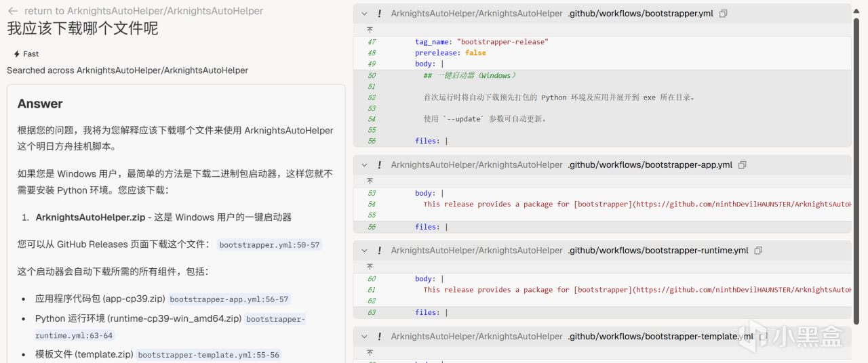Open the repo link on the bootstrapper-runtime.yml panel header
This screenshot has height=363, width=868.
pos(477,250)
